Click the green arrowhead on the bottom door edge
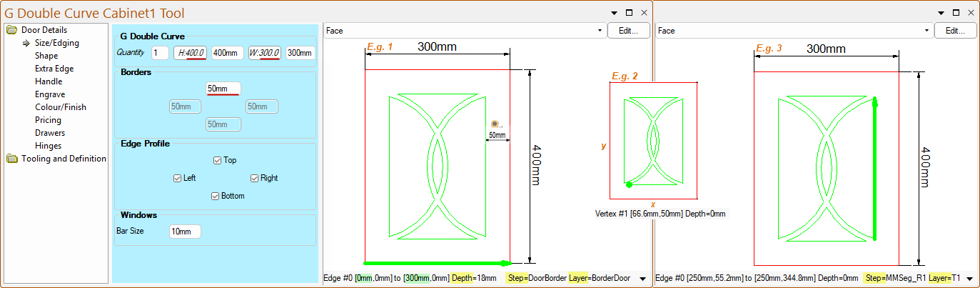980x288 pixels. pyautogui.click(x=506, y=263)
